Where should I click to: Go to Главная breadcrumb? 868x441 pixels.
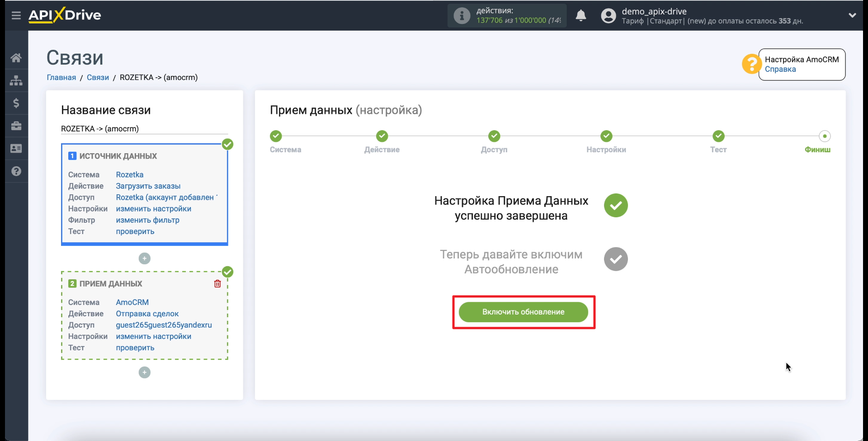61,77
